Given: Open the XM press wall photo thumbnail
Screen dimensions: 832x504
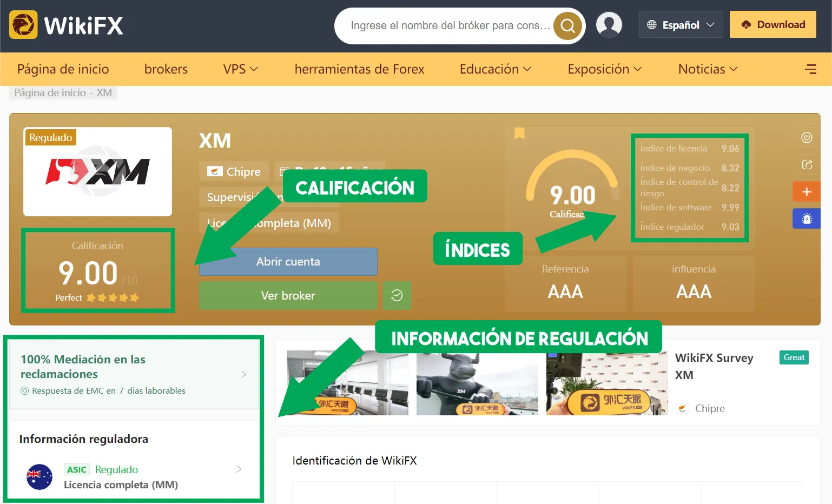Looking at the screenshot, I should click(x=607, y=383).
